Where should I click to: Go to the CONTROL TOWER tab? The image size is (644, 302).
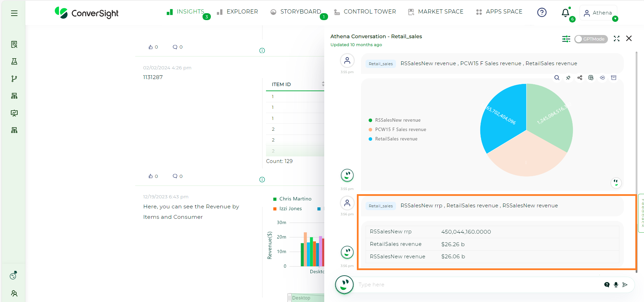pyautogui.click(x=365, y=12)
